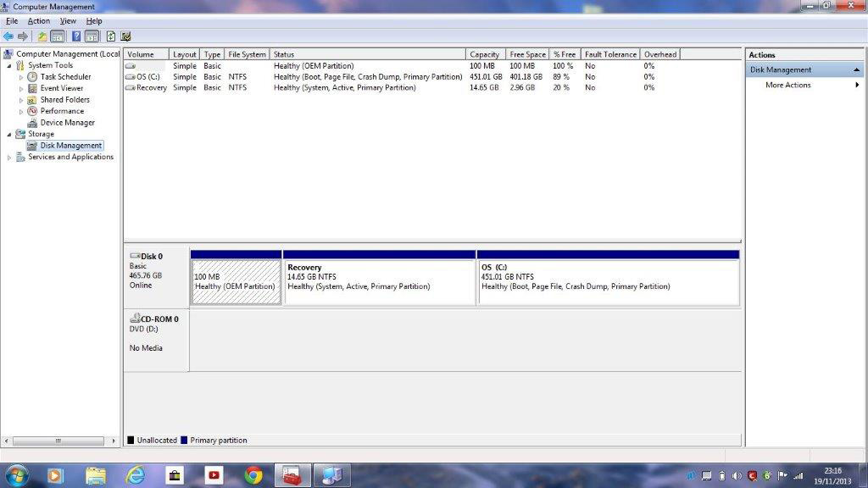Click the Overhead column header
Image resolution: width=868 pixels, height=488 pixels.
tap(660, 54)
